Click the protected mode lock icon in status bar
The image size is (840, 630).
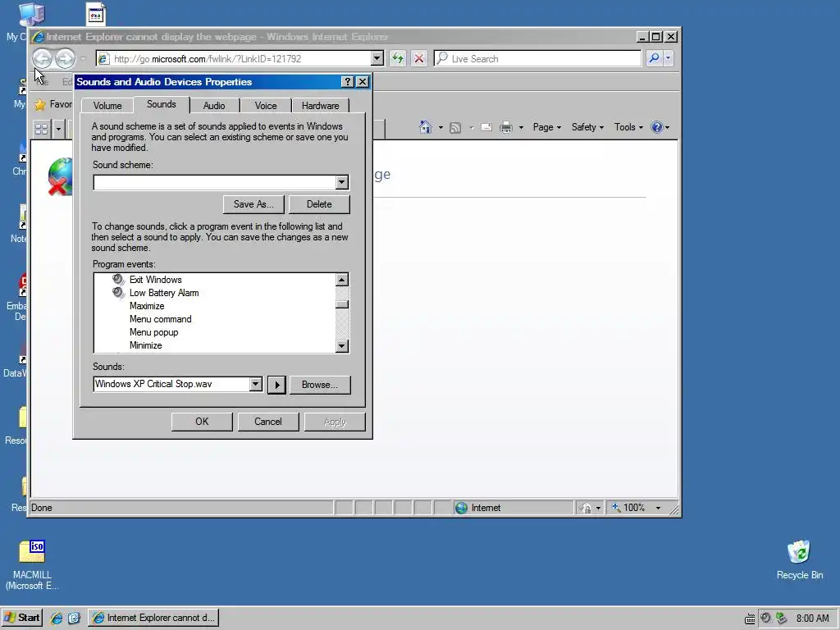(587, 508)
